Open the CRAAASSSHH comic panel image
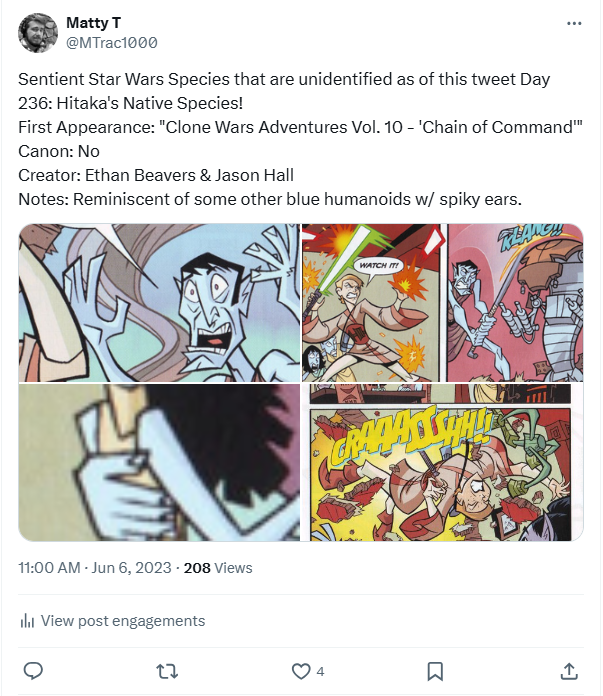The image size is (603, 696). [x=443, y=462]
